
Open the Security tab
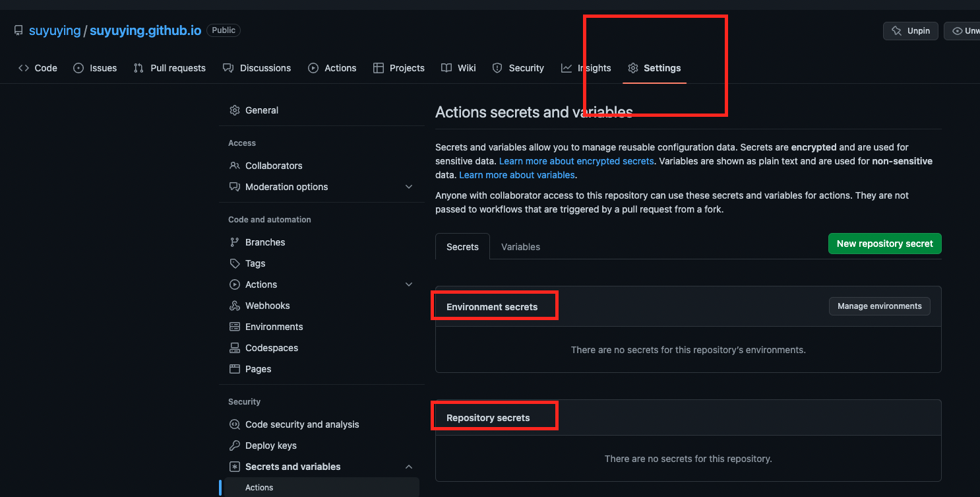coord(518,68)
